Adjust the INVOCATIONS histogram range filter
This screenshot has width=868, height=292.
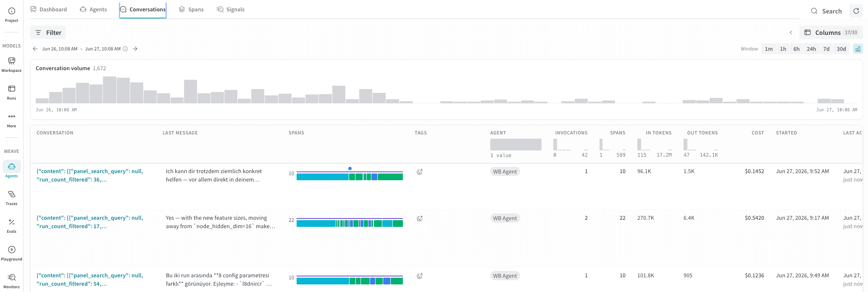click(x=571, y=145)
